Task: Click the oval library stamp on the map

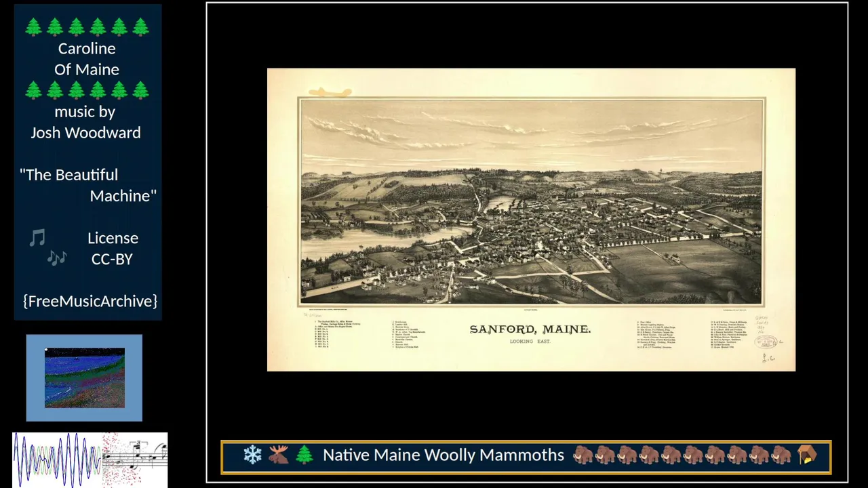Action: coord(766,342)
